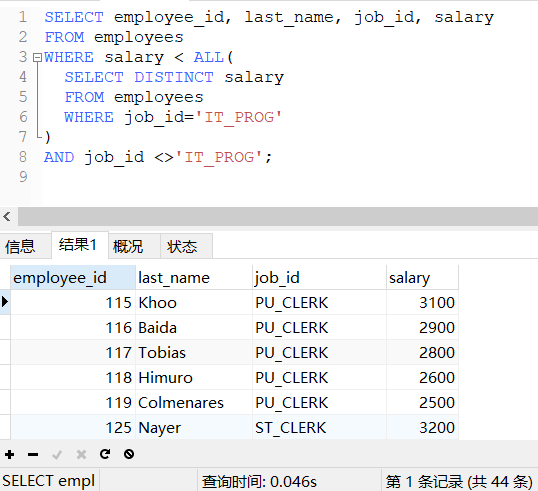Click salary cell 2900

coord(422,328)
